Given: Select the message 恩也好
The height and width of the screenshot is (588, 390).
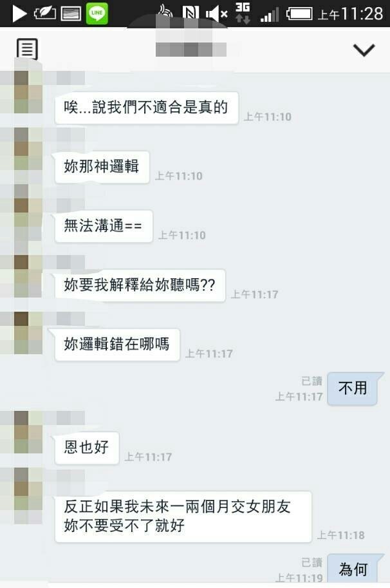Looking at the screenshot, I should click(86, 448).
